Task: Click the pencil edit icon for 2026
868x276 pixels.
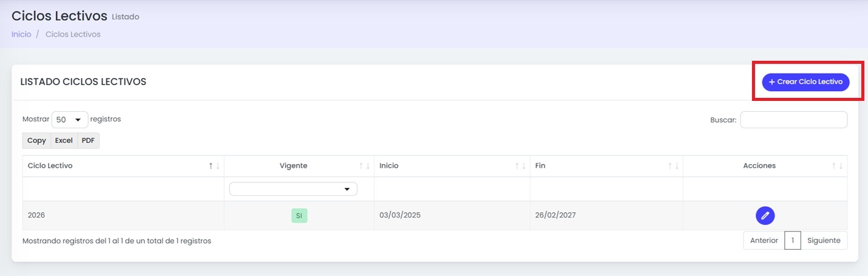Action: point(765,215)
